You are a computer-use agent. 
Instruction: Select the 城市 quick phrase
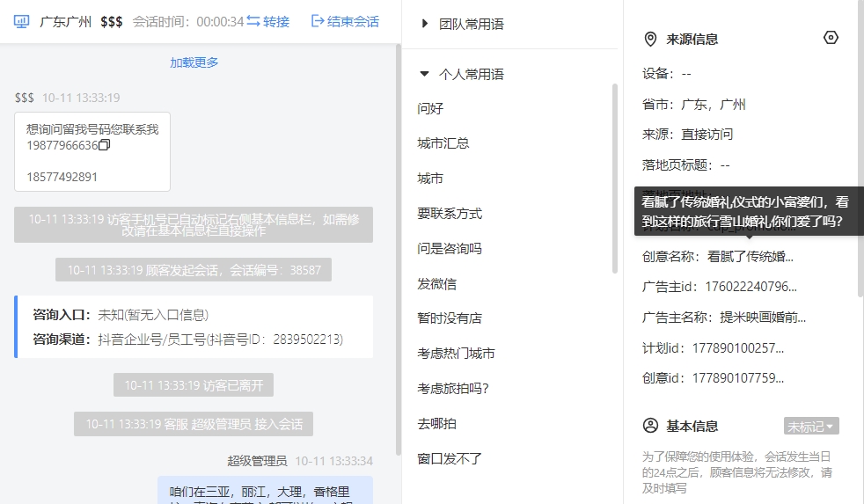[430, 179]
